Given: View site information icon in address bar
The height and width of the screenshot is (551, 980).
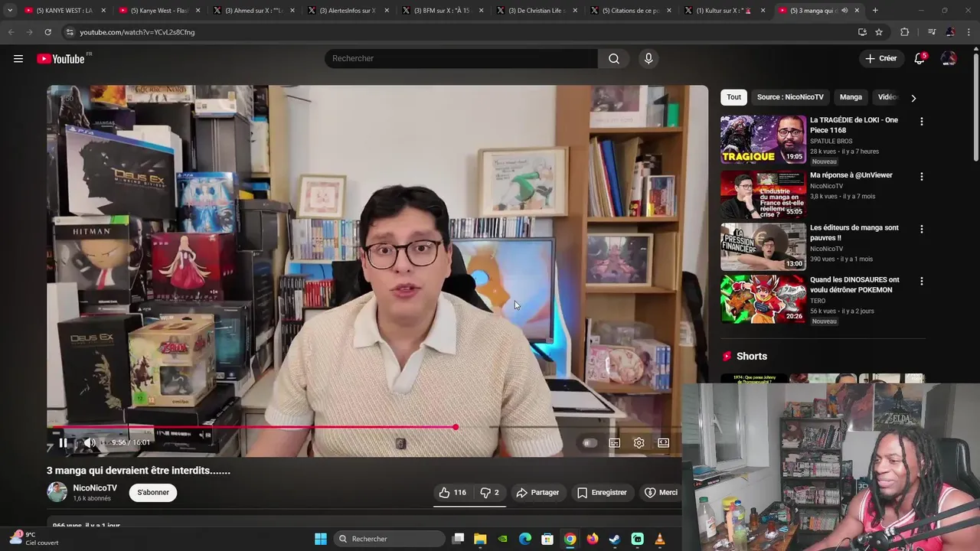Looking at the screenshot, I should point(70,32).
